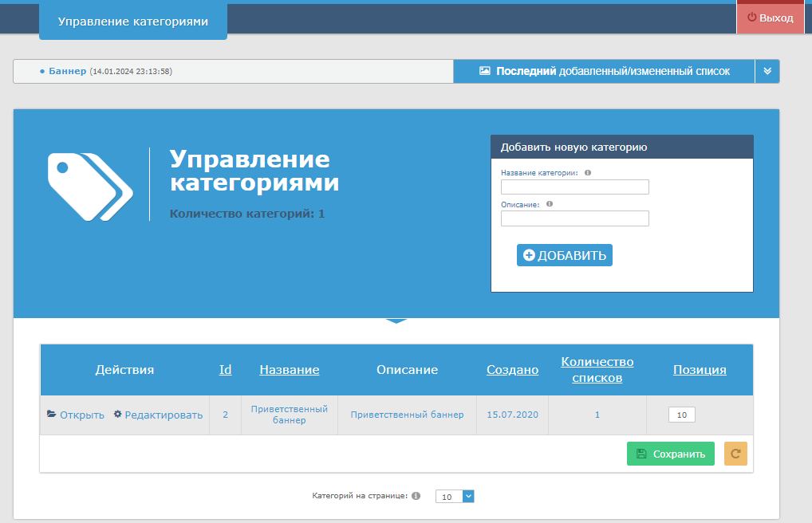Click the image icon in Последний список bar
The height and width of the screenshot is (523, 812).
tap(484, 71)
